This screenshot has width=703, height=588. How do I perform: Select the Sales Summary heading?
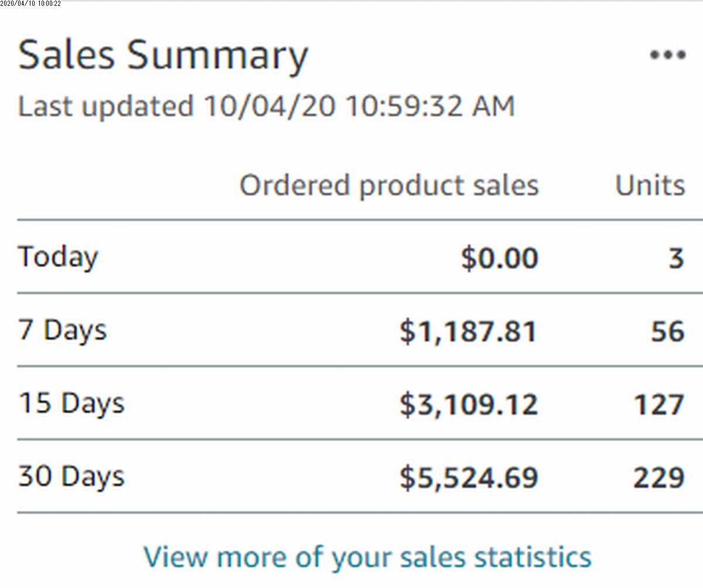[163, 56]
